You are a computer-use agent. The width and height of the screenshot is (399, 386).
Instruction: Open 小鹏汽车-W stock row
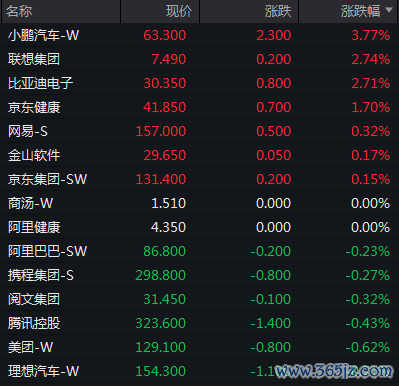pyautogui.click(x=199, y=35)
